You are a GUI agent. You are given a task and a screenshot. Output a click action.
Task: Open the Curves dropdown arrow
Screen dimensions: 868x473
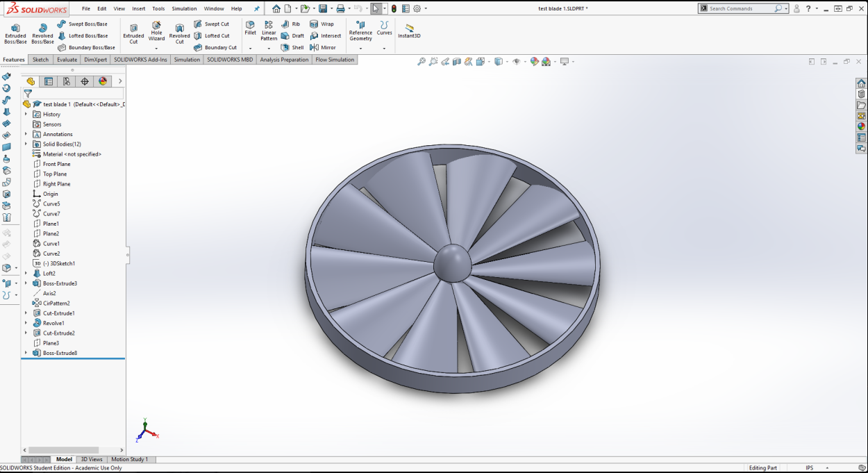pos(384,49)
